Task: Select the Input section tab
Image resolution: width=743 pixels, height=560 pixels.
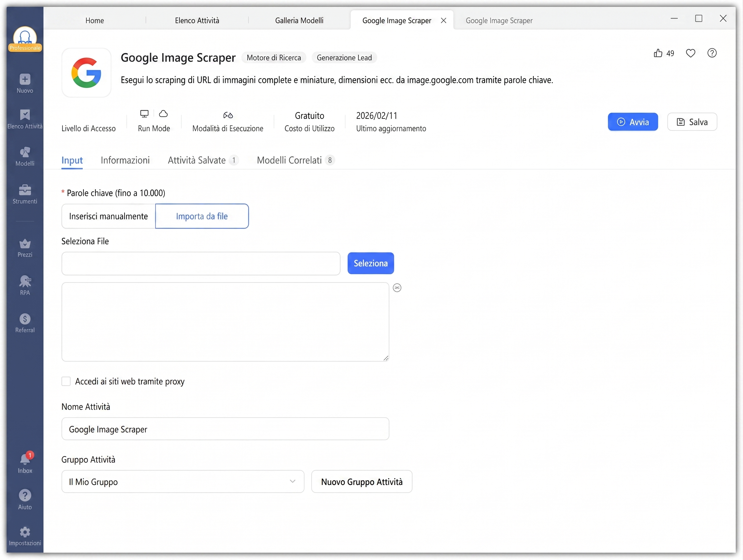Action: (x=72, y=161)
